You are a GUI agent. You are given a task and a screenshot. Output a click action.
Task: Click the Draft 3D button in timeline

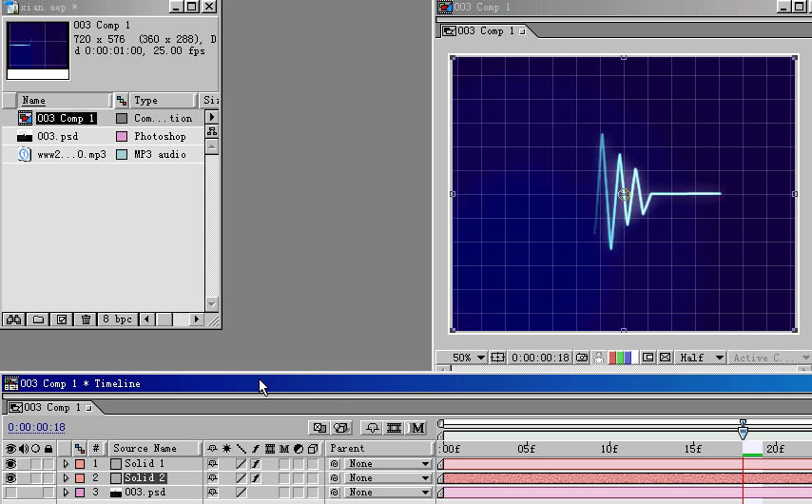tap(341, 428)
